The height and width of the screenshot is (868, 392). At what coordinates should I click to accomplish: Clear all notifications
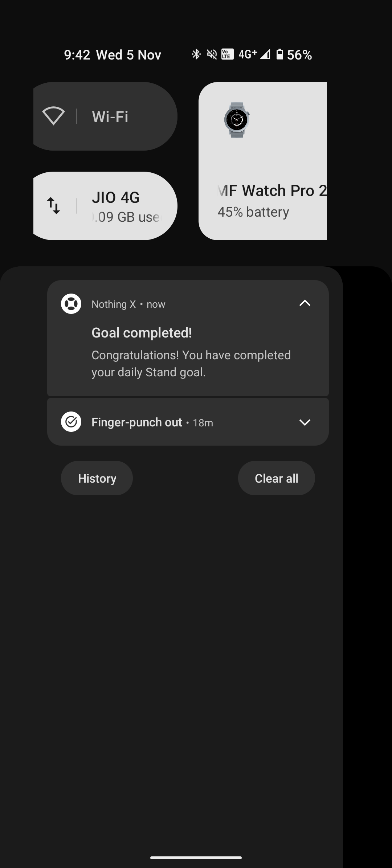coord(276,478)
